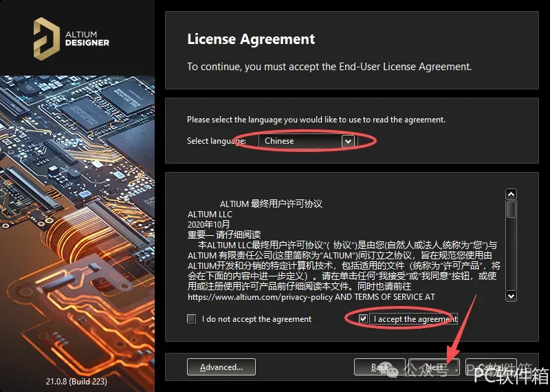550x392 pixels.
Task: Cancel the Altium Designer installation
Action: (491, 367)
